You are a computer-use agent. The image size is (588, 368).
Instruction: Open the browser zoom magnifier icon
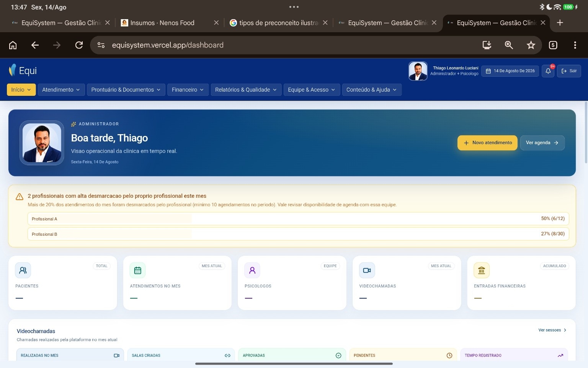(x=509, y=45)
